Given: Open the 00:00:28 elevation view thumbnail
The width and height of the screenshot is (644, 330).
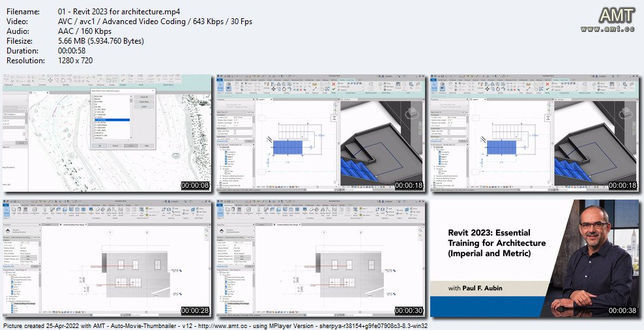Looking at the screenshot, I should (x=107, y=258).
